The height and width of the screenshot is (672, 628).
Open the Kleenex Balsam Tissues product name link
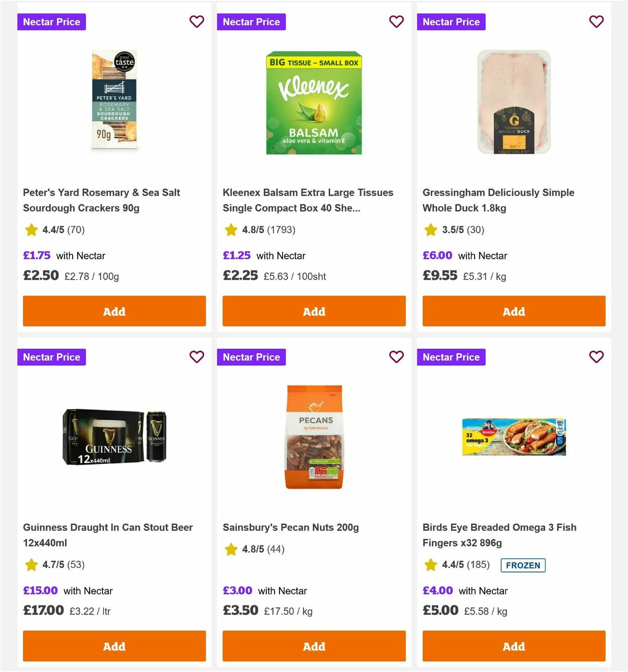(308, 200)
